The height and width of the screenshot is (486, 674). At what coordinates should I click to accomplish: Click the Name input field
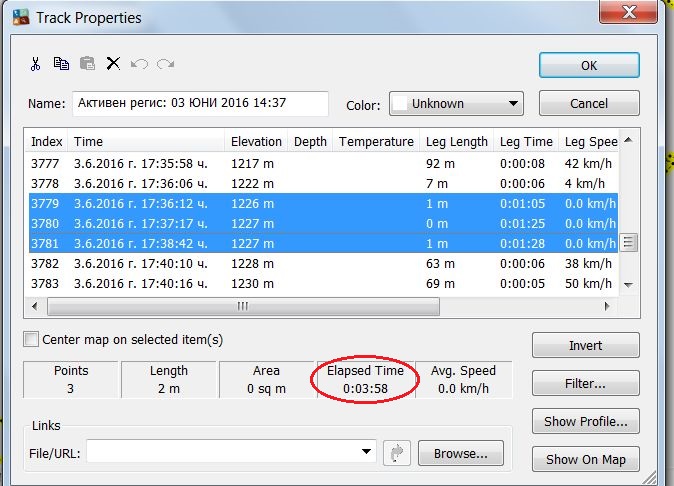[200, 103]
